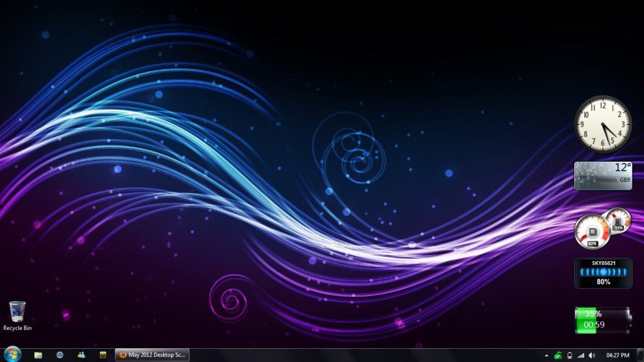
Task: Open the Windows Start menu orb
Action: (12, 354)
